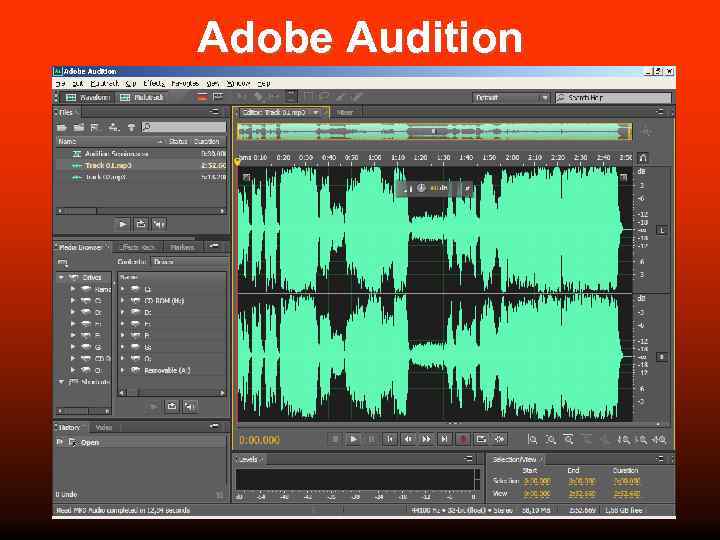Open the Favorites menu
This screenshot has height=540, width=720.
(185, 84)
